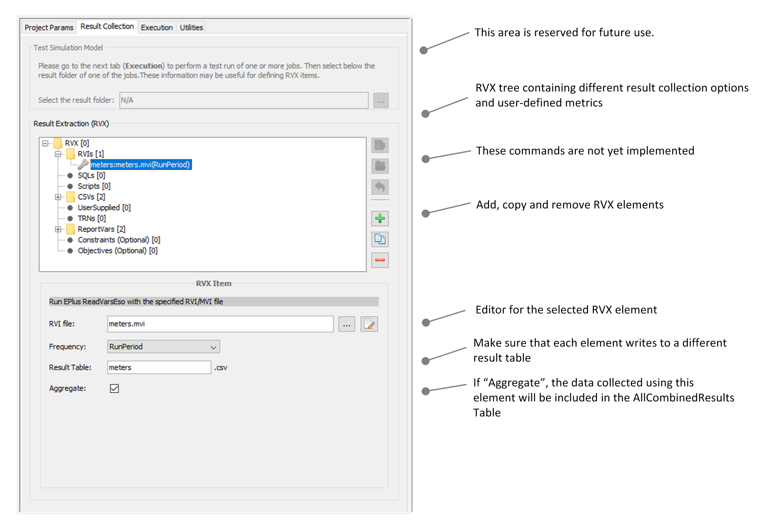
Task: Click the gray open folder icon button
Action: pyautogui.click(x=380, y=166)
